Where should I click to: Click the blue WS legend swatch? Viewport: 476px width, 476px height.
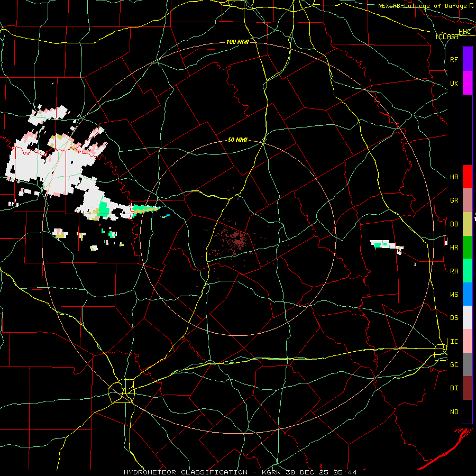pyautogui.click(x=467, y=294)
